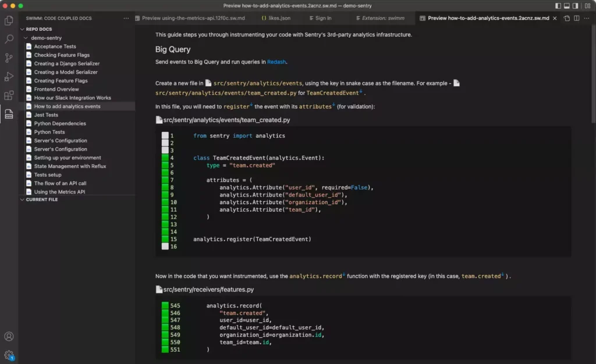
Task: Open the Accounts icon at the bottom
Action: coord(9,336)
